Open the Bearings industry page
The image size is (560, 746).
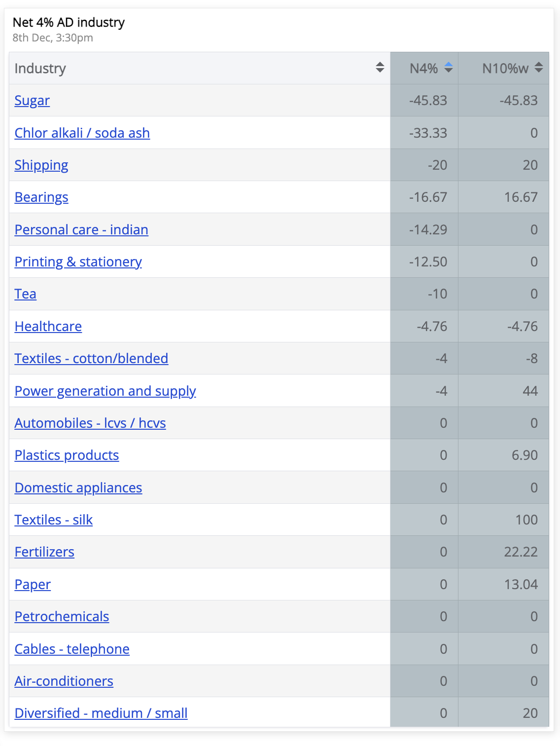pyautogui.click(x=41, y=197)
